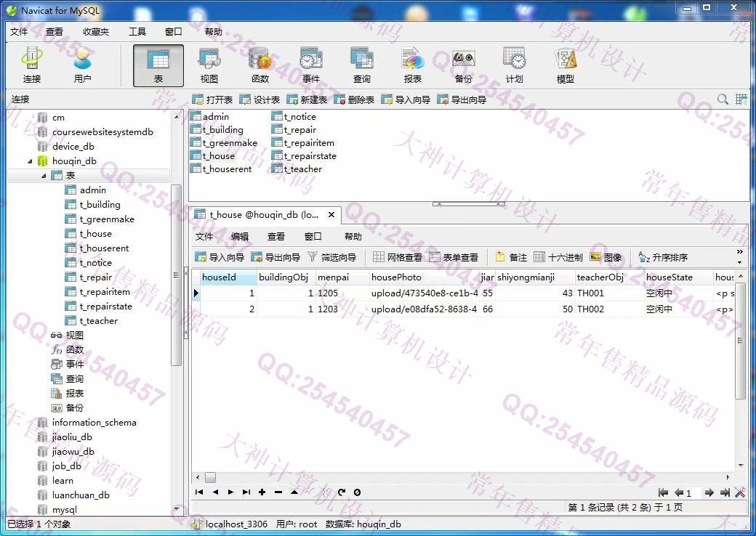756x536 pixels.
Task: Toggle the grid view mode icon at top right
Action: tap(741, 100)
